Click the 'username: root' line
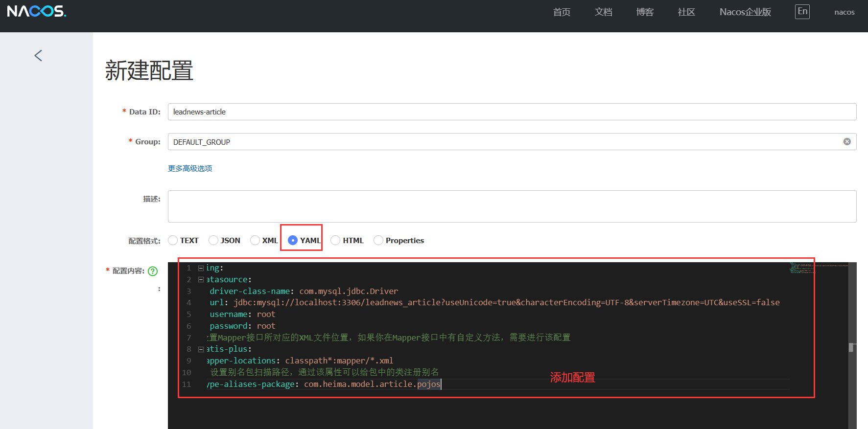Screen dimensions: 868x429 (242, 314)
